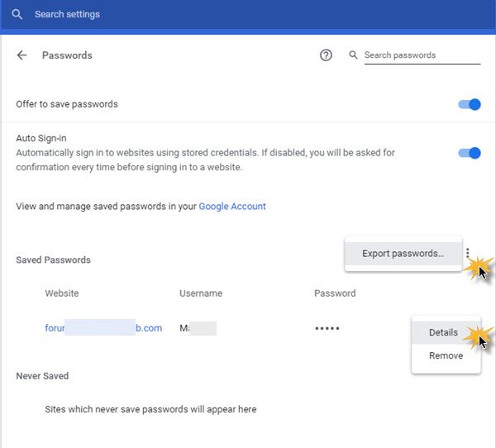Select Remove in the password context menu
The width and height of the screenshot is (496, 448).
click(446, 355)
